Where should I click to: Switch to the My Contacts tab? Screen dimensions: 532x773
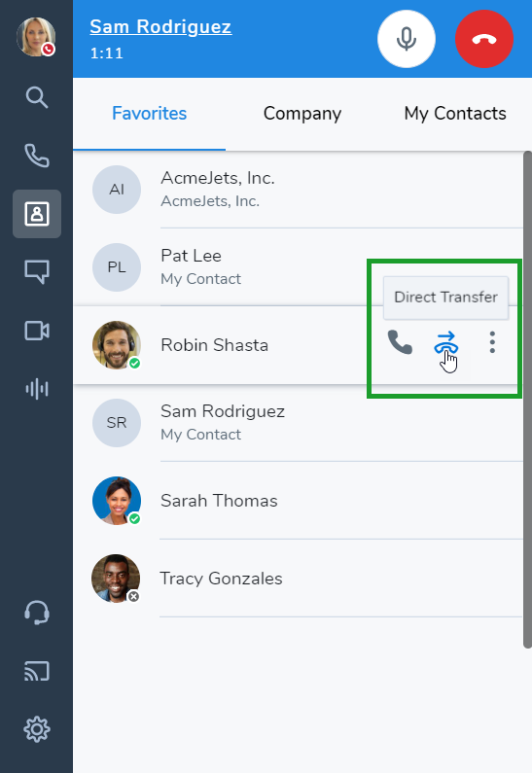[455, 114]
